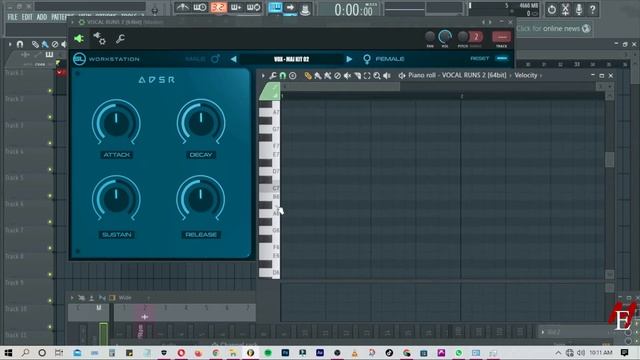Click the RELEASE knob

(x=201, y=199)
